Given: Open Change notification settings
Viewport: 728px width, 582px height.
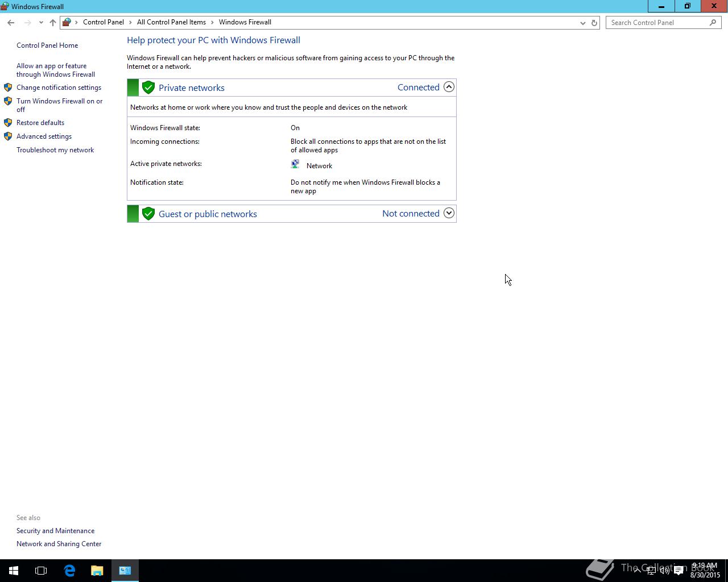Looking at the screenshot, I should pos(59,88).
